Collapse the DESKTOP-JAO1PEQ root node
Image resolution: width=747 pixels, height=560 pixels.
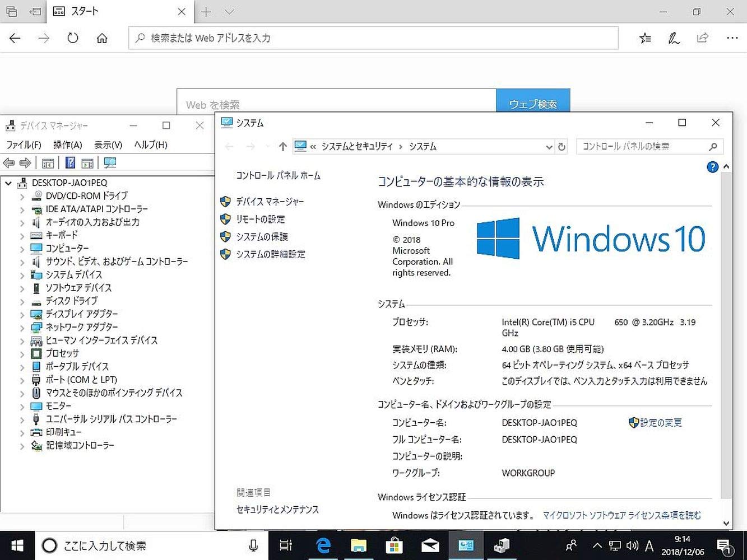pyautogui.click(x=8, y=183)
